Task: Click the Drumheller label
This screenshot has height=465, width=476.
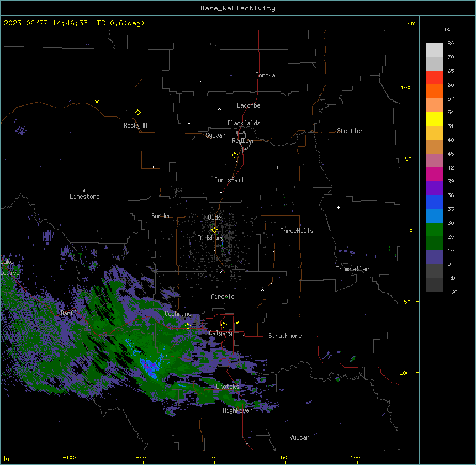Action: [352, 269]
